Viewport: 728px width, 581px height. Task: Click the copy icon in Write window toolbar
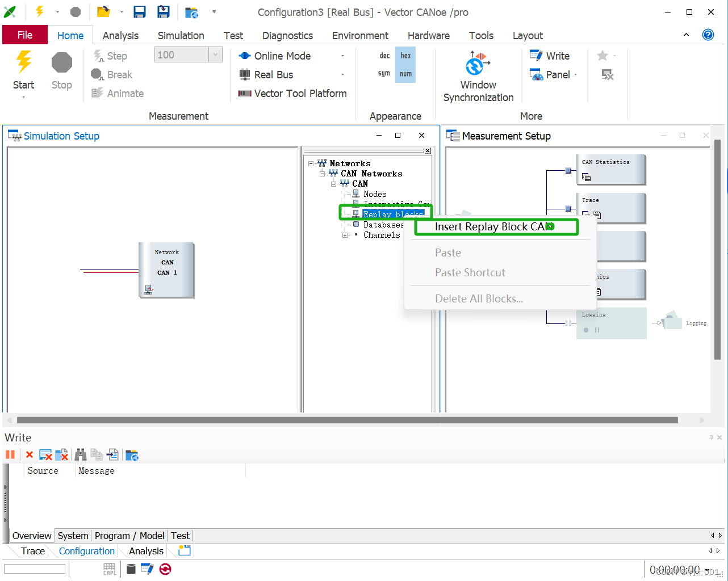(x=97, y=454)
